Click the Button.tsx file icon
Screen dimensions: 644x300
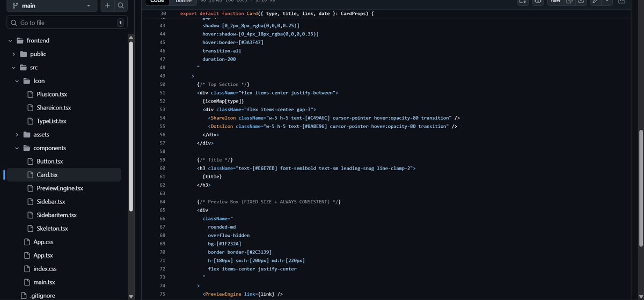tap(30, 162)
